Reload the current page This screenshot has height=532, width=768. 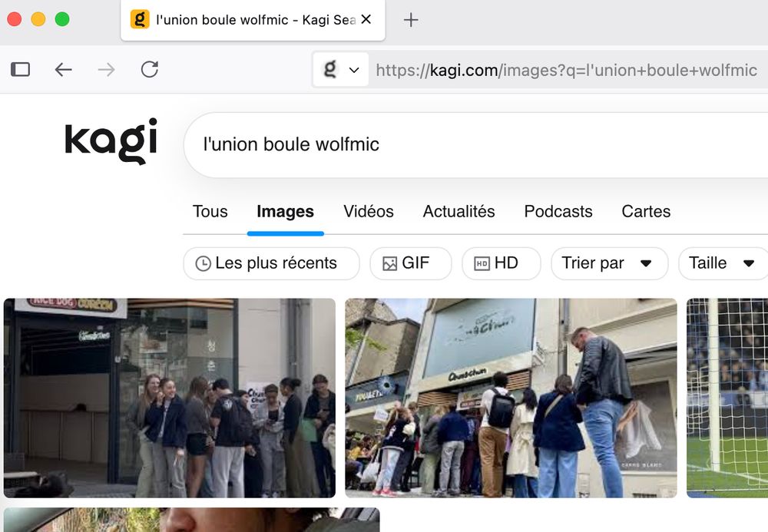[x=150, y=69]
